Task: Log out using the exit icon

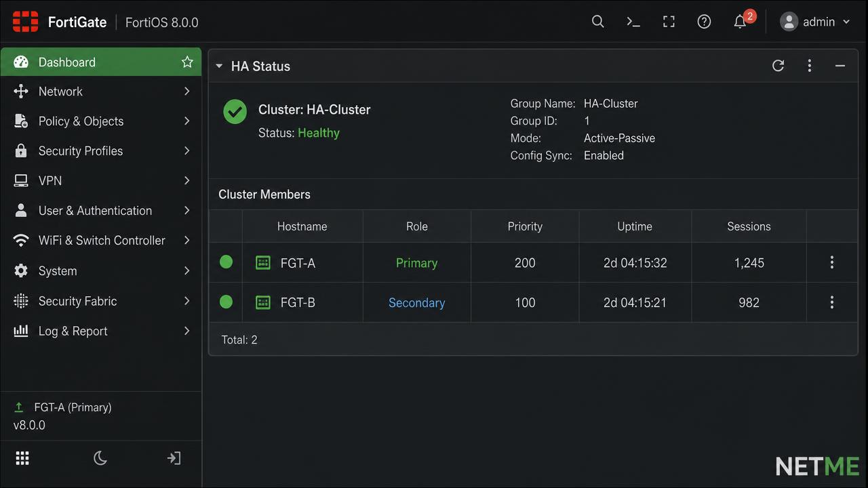Action: [x=174, y=458]
